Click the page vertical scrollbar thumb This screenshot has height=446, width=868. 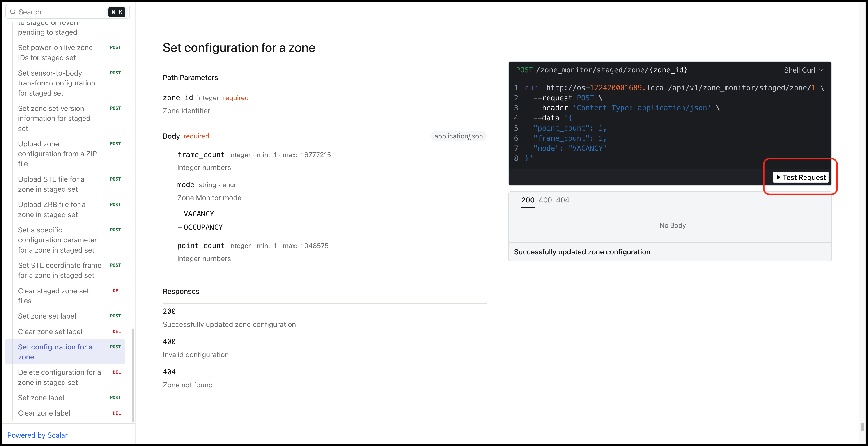click(862, 427)
